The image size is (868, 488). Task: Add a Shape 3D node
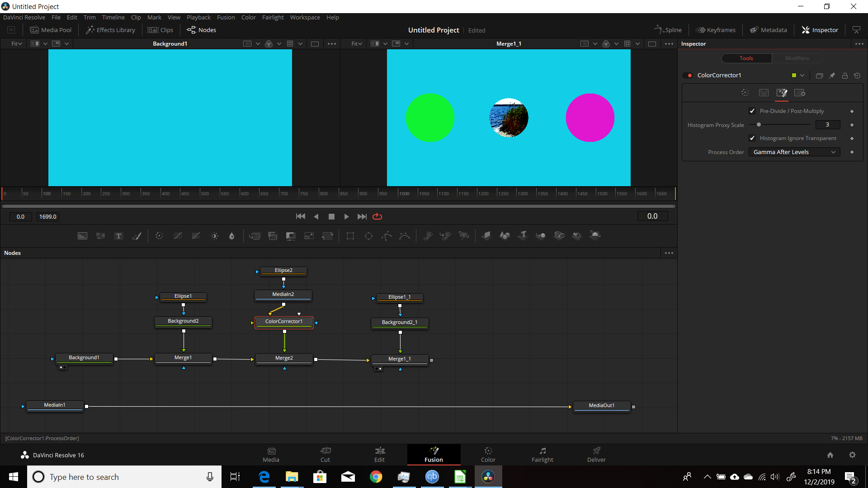505,235
